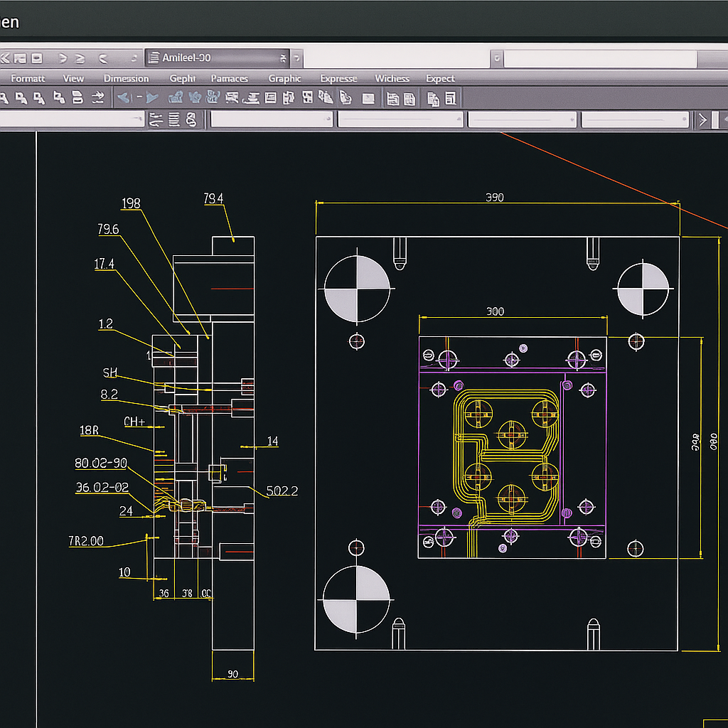Open the Gephi menu
The image size is (728, 728).
click(183, 78)
